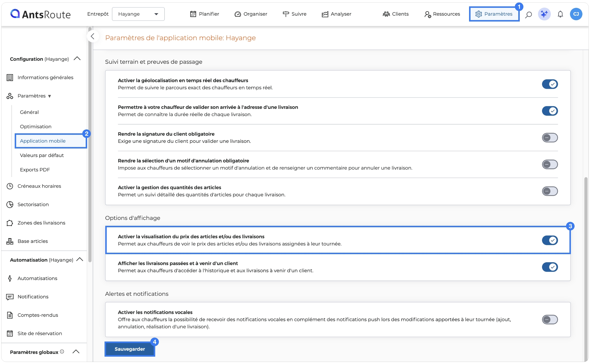Image resolution: width=590 pixels, height=364 pixels.
Task: Open Valeurs par défaut settings
Action: (x=42, y=155)
